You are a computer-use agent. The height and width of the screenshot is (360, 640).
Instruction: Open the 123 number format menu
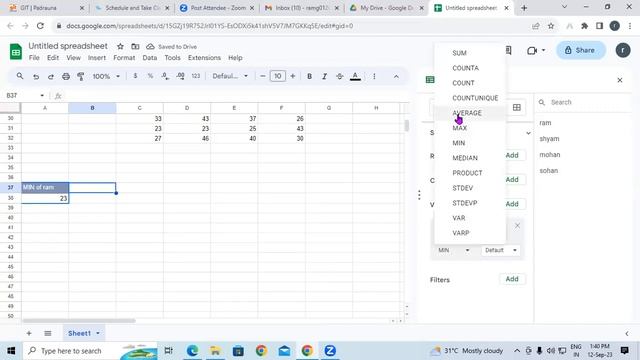click(196, 76)
